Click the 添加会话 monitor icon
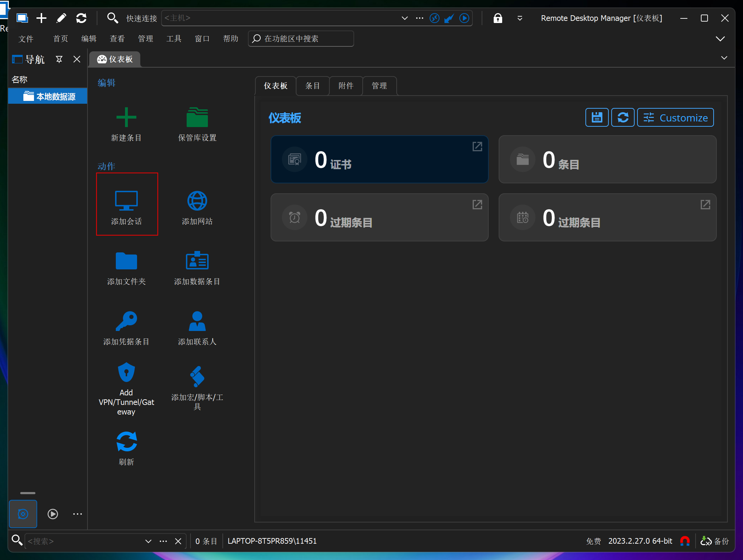Viewport: 743px width, 560px height. click(126, 200)
